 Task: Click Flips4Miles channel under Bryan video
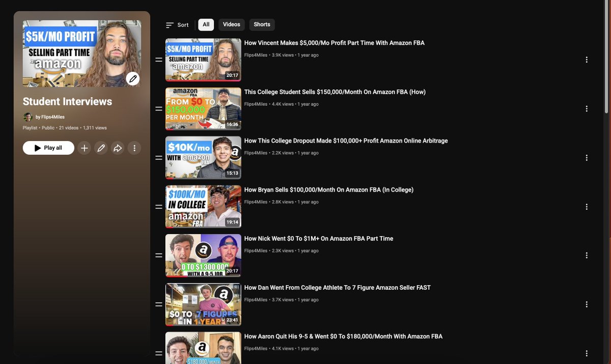(256, 202)
